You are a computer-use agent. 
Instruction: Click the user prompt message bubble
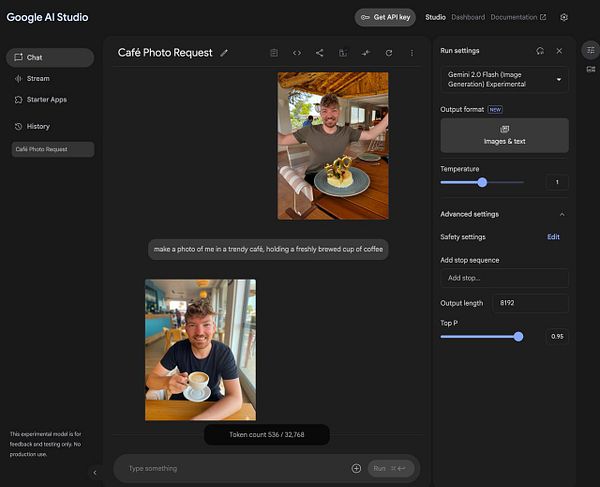coord(268,249)
